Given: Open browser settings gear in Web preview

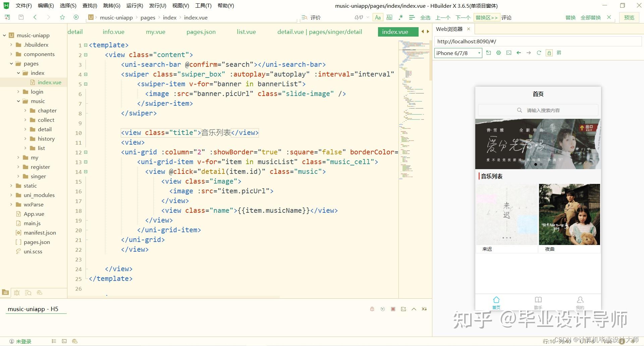Looking at the screenshot, I should [498, 53].
